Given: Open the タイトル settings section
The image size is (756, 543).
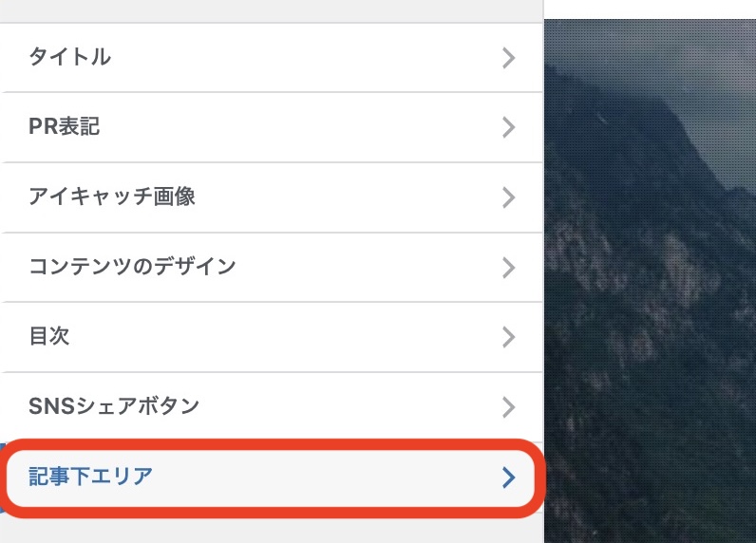Looking at the screenshot, I should pos(70,57).
